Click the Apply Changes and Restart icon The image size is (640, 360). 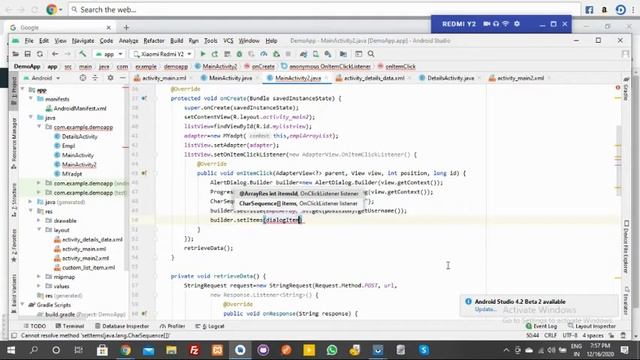click(215, 54)
